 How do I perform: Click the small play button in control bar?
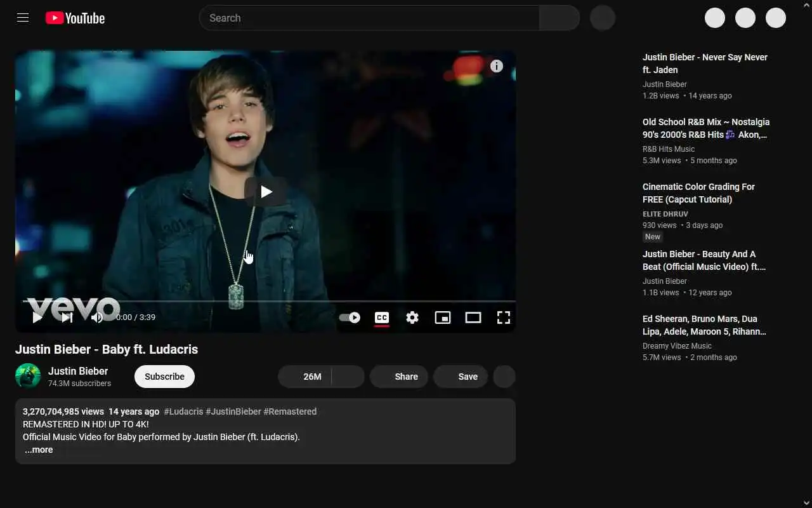tap(37, 317)
